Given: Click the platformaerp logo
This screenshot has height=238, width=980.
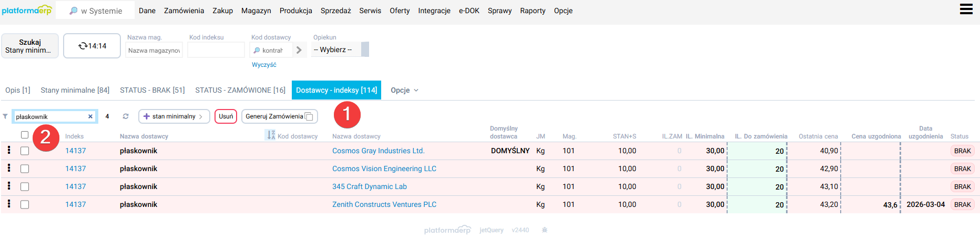Looking at the screenshot, I should (x=27, y=11).
